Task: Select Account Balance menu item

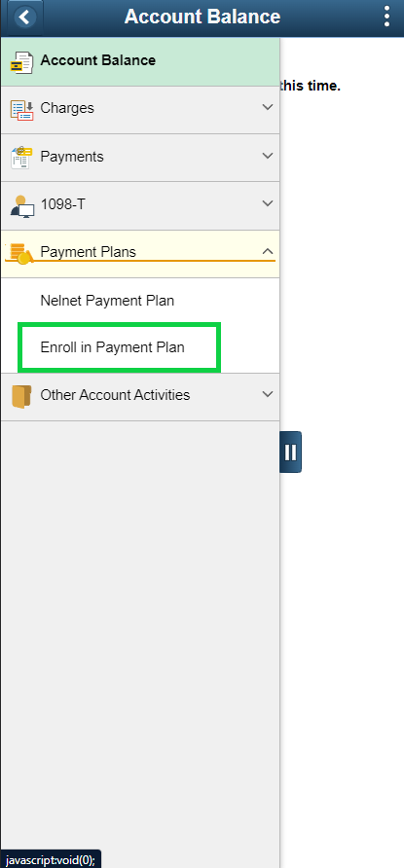Action: point(140,61)
